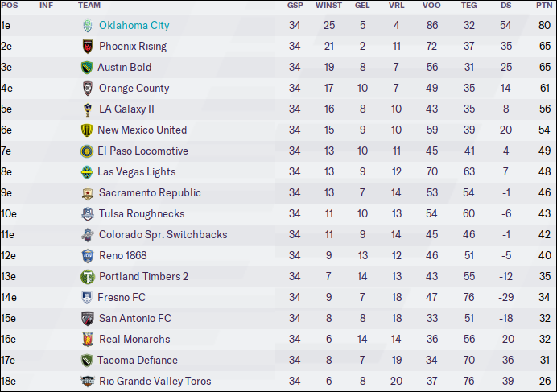Click the Oklahoma City club crest
Image resolution: width=557 pixels, height=392 pixels.
tap(88, 26)
